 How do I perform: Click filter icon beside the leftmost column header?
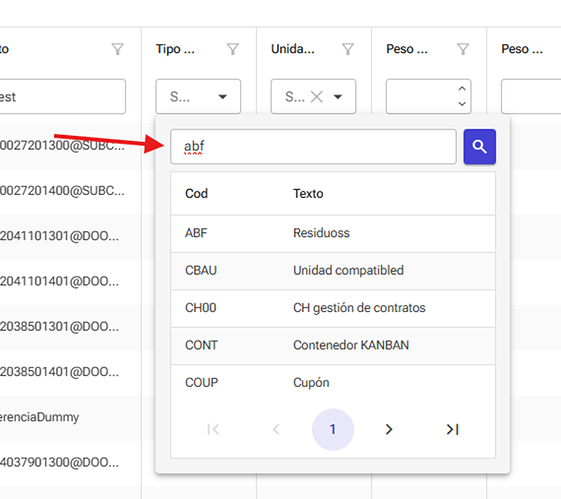(118, 49)
